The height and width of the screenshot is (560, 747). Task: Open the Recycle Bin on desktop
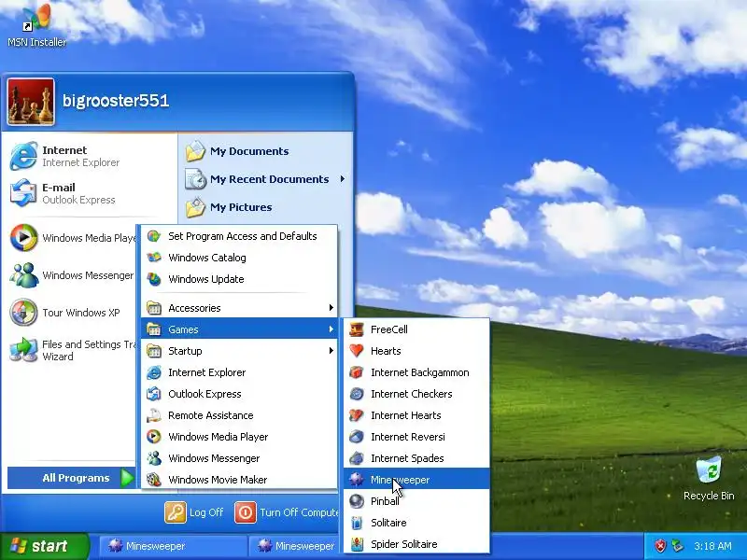[x=709, y=478]
